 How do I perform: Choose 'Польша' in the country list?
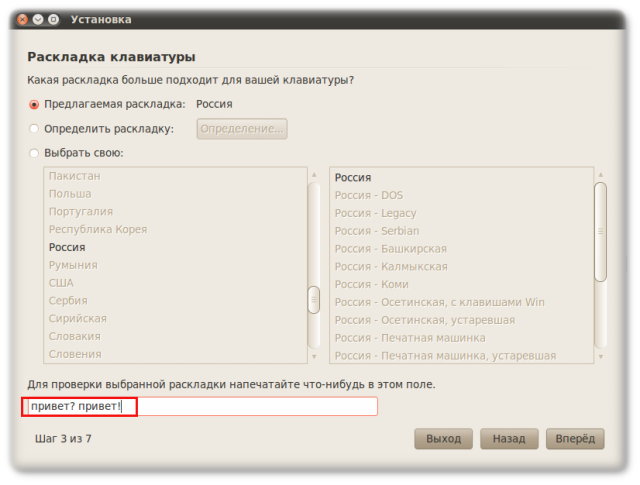(x=70, y=194)
